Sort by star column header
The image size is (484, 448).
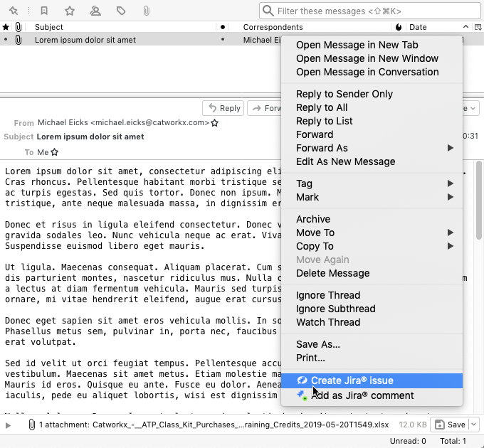6,27
